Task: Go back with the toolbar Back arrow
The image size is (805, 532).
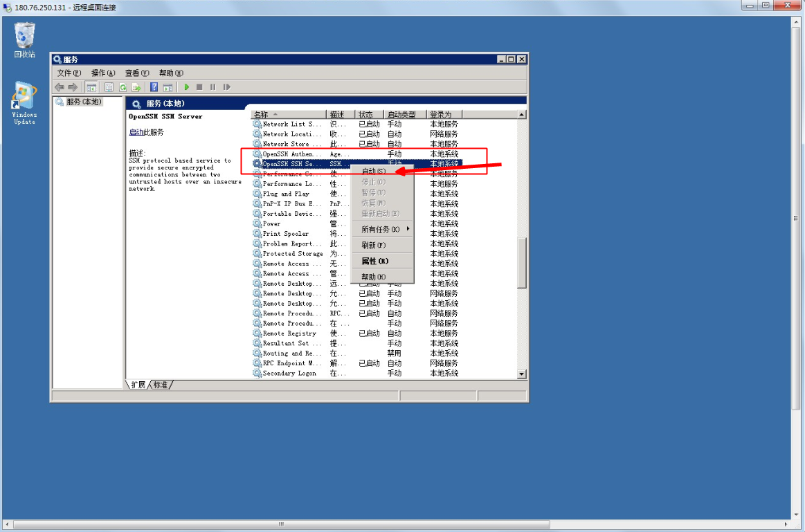Action: coord(60,87)
